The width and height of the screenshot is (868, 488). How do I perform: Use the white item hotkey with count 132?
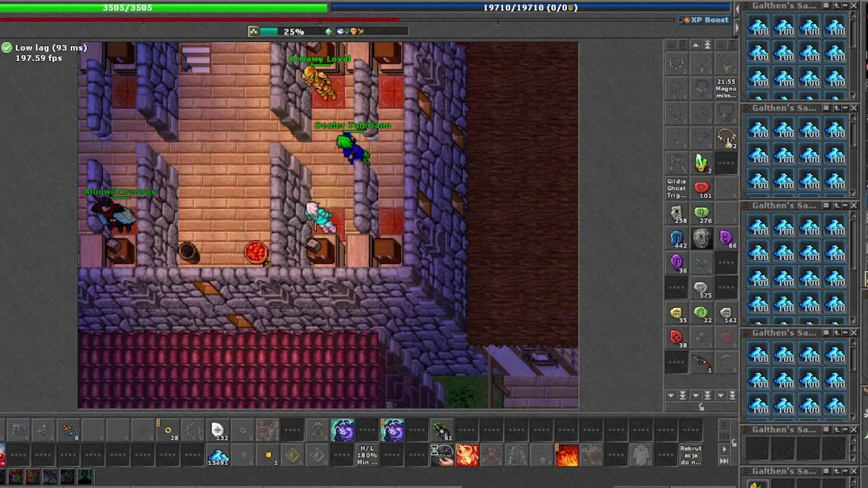point(218,430)
